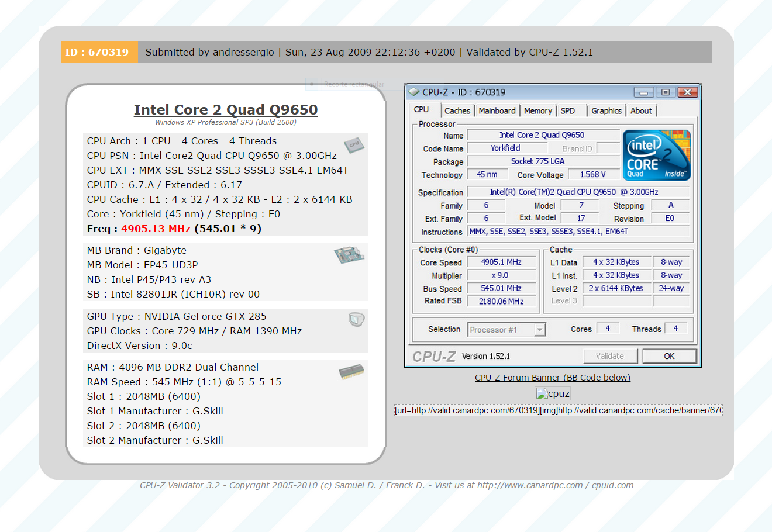Image resolution: width=772 pixels, height=532 pixels.
Task: Switch to the Caches tab
Action: tap(457, 110)
